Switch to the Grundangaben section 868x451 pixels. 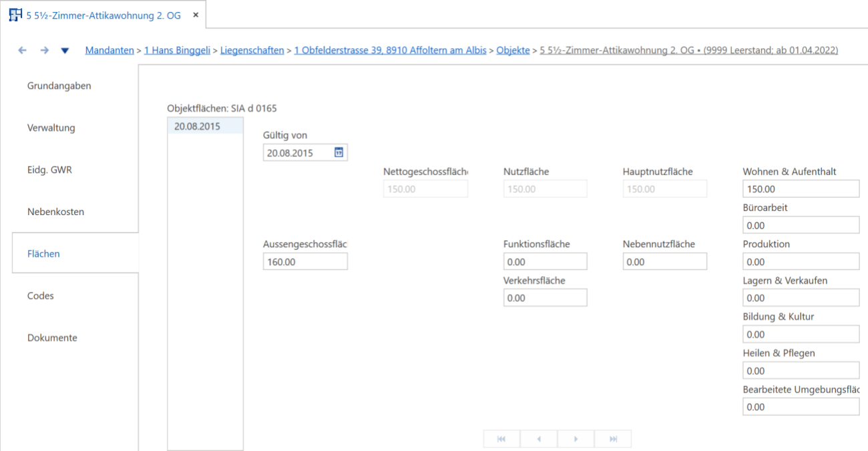pyautogui.click(x=59, y=86)
